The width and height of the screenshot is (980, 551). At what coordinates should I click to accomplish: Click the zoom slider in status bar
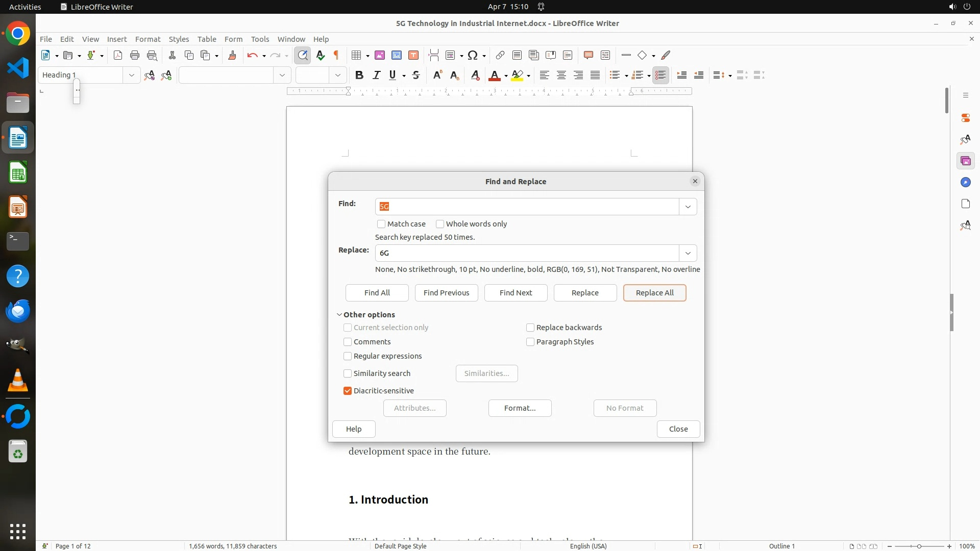(x=919, y=546)
